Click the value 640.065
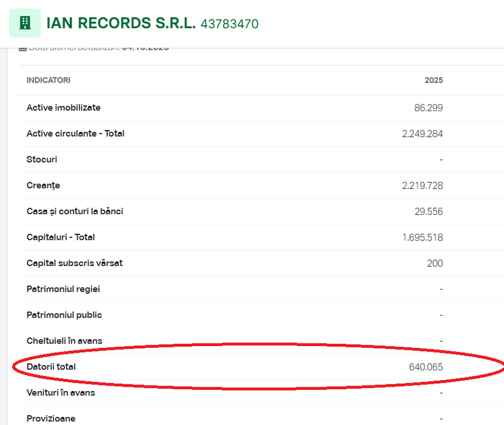Screen dimensions: 504x425 tap(426, 367)
